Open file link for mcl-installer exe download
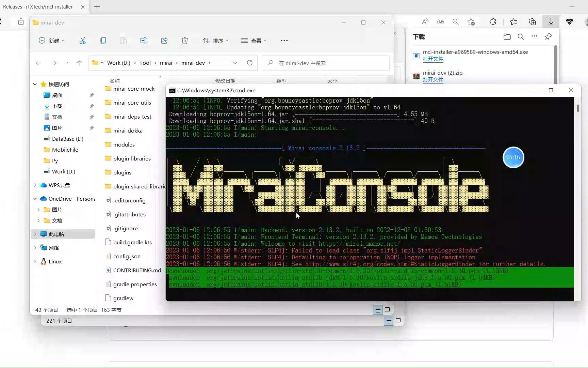Screen dimensions: 588x368 point(433,59)
